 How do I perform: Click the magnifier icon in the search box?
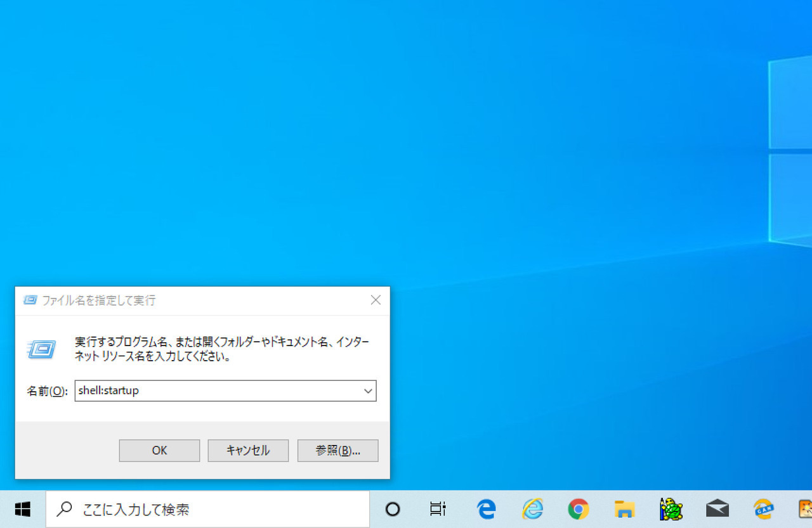pos(64,509)
